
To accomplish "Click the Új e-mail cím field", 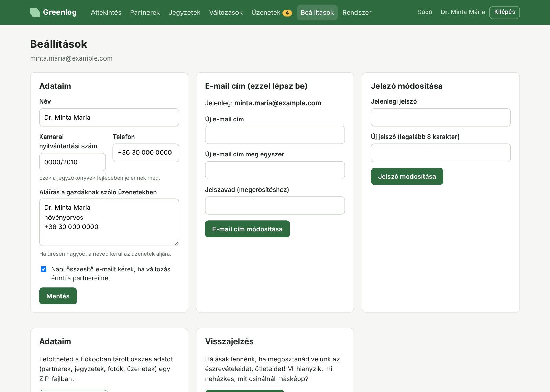I will (275, 135).
